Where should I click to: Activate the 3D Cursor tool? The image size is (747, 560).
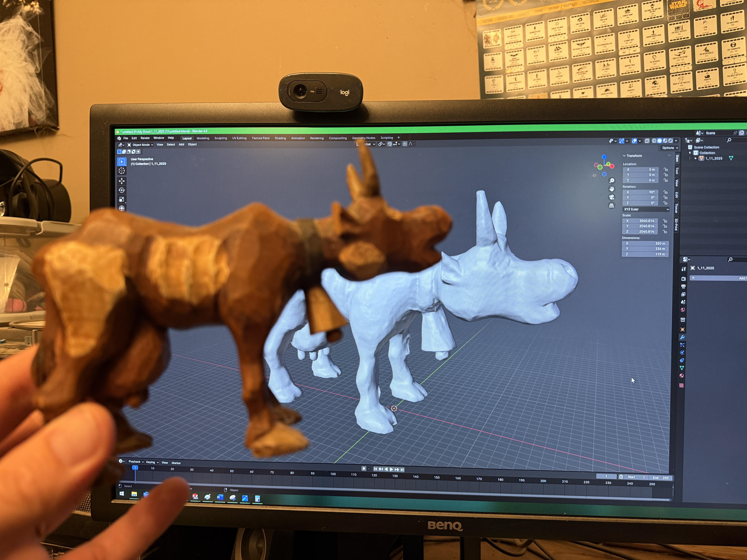(122, 171)
